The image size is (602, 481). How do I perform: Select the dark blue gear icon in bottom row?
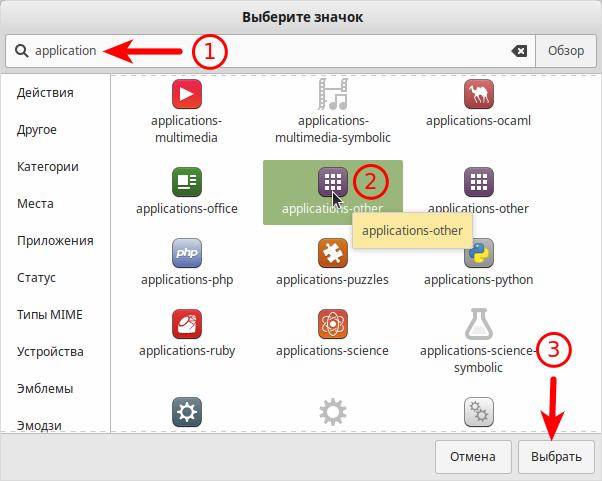(x=187, y=412)
